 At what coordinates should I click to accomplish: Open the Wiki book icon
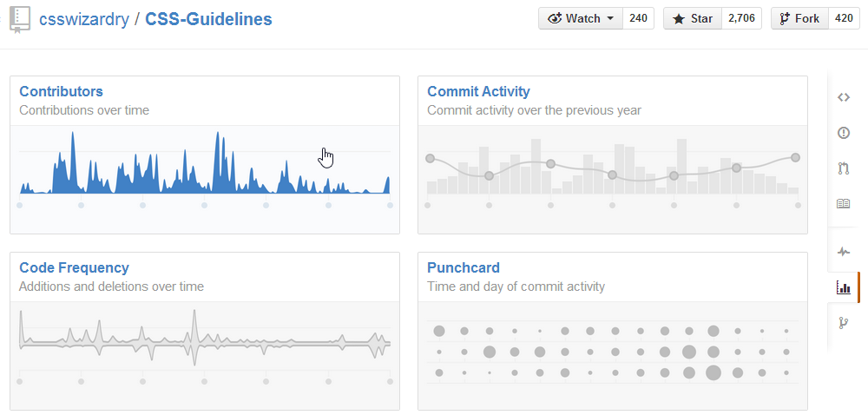tap(843, 204)
